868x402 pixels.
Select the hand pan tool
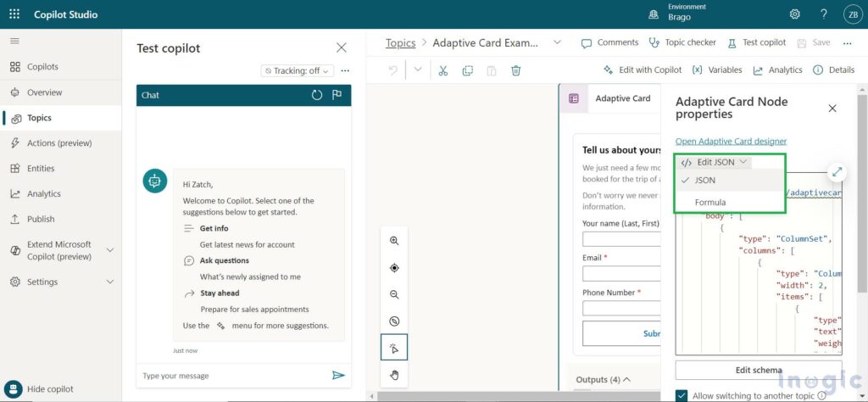pyautogui.click(x=394, y=375)
